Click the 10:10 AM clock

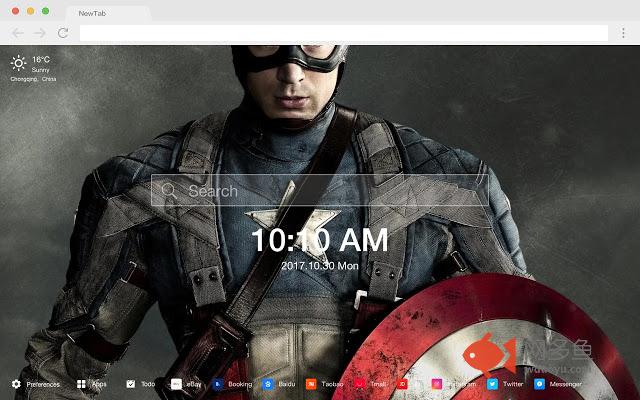(320, 240)
